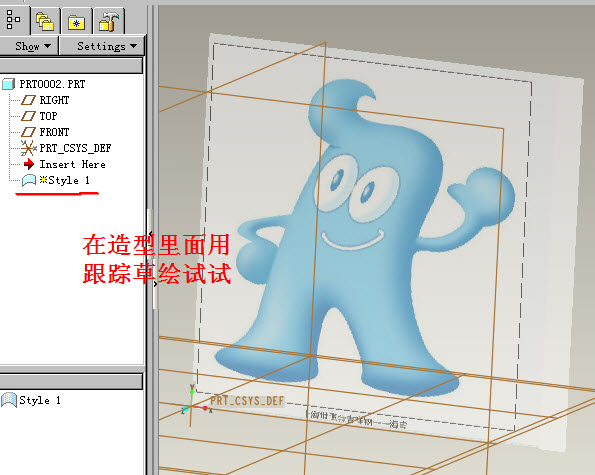Select the Style 1 feature in tree
595x475 pixels.
coord(65,180)
